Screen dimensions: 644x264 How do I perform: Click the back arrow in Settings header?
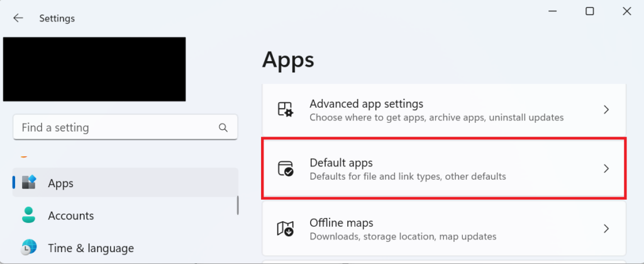point(18,18)
